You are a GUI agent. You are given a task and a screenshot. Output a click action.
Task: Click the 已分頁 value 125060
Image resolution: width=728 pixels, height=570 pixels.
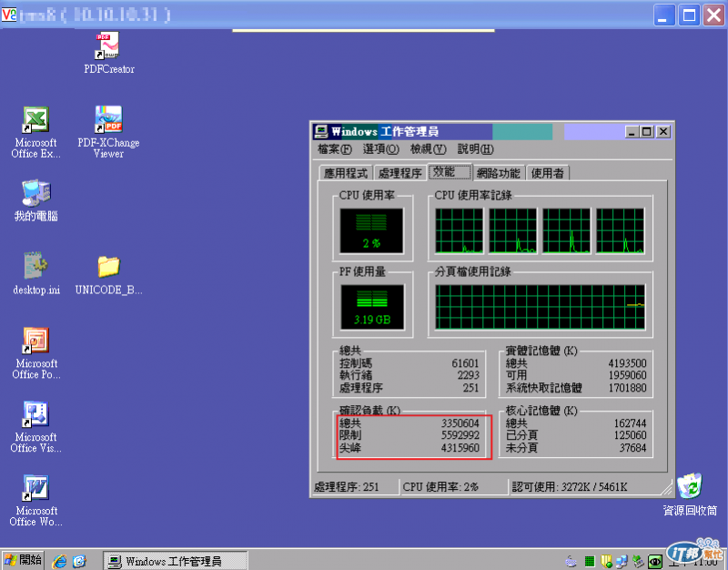pos(630,435)
